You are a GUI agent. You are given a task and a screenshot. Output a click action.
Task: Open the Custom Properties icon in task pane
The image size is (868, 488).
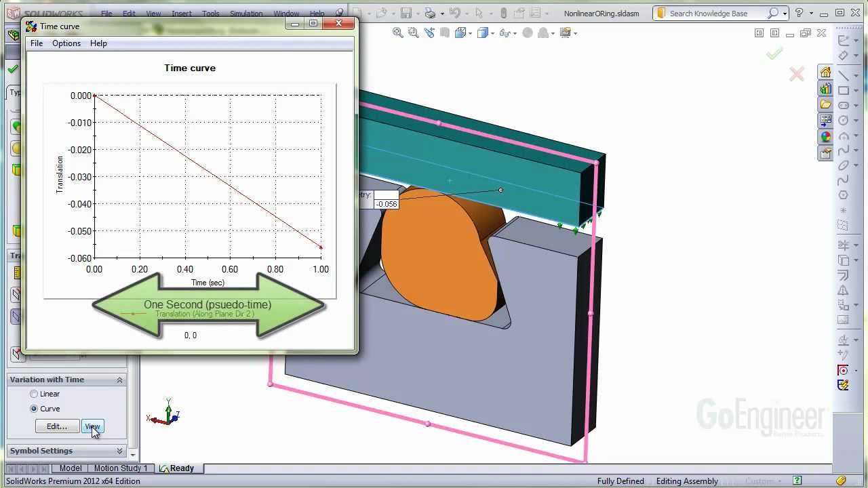[x=825, y=154]
